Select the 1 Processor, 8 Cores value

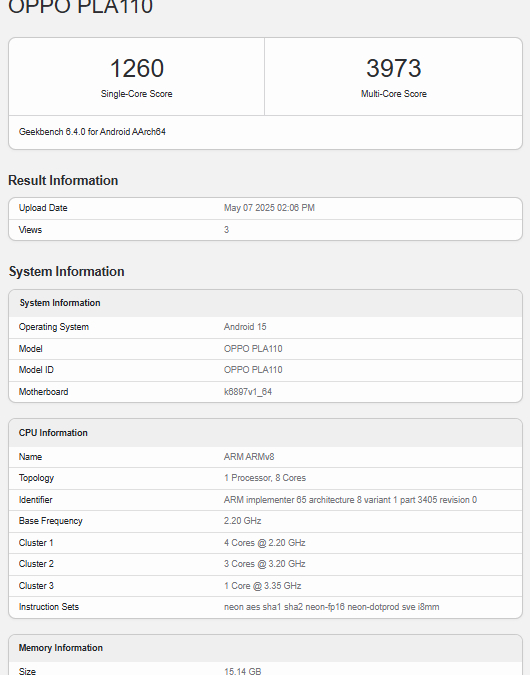point(265,478)
